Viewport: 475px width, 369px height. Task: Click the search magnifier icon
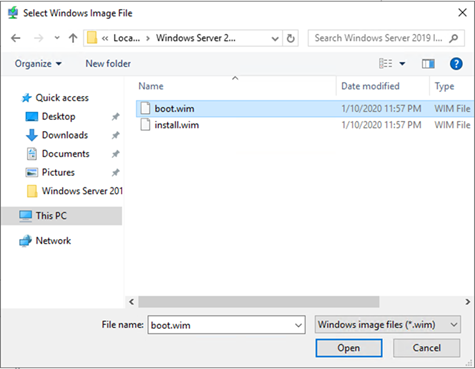(453, 38)
